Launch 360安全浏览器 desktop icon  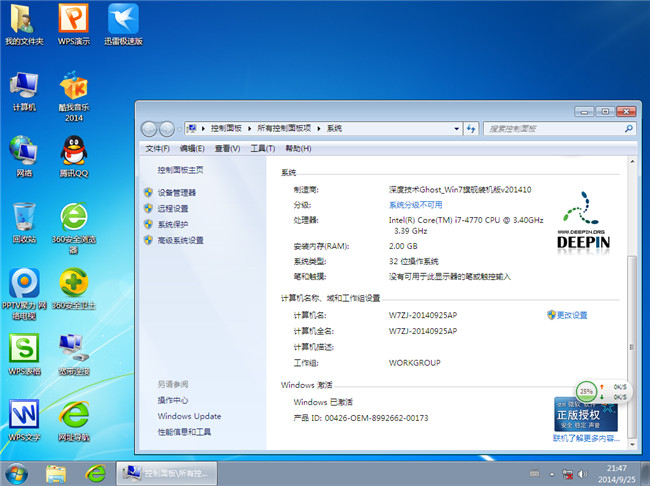(74, 228)
